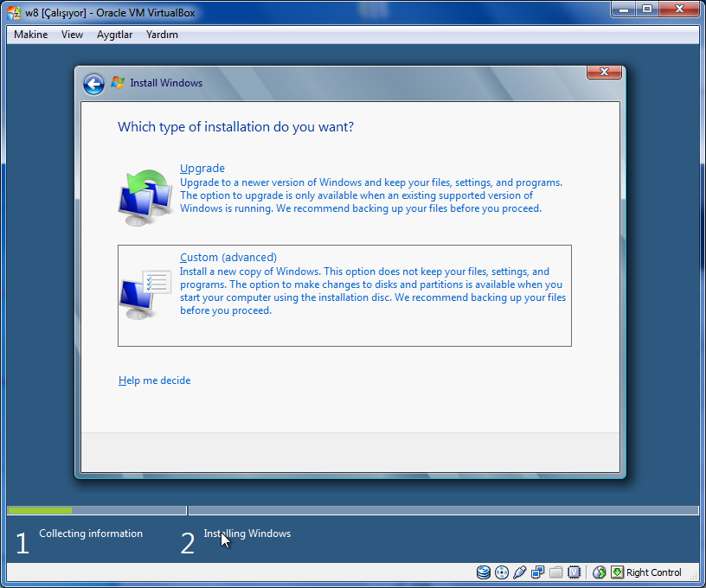This screenshot has width=706, height=588.
Task: Click the USB devices status icon
Action: tap(520, 572)
